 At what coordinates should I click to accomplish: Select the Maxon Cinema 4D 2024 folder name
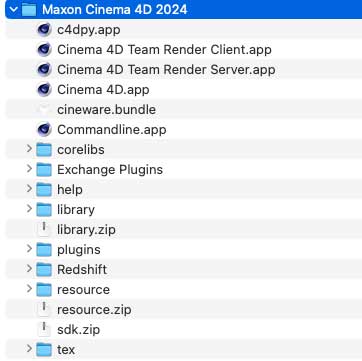coord(115,10)
